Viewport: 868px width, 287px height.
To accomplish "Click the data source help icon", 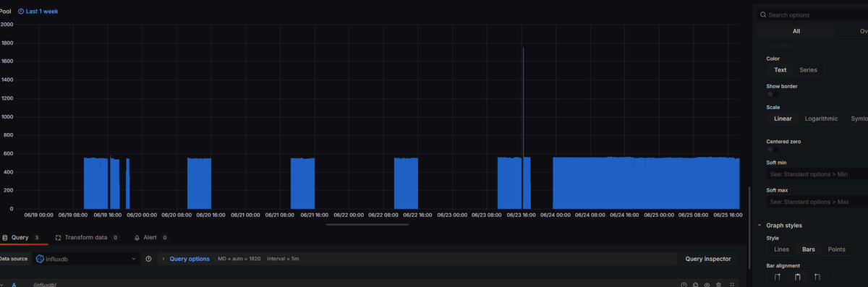I will pos(148,259).
